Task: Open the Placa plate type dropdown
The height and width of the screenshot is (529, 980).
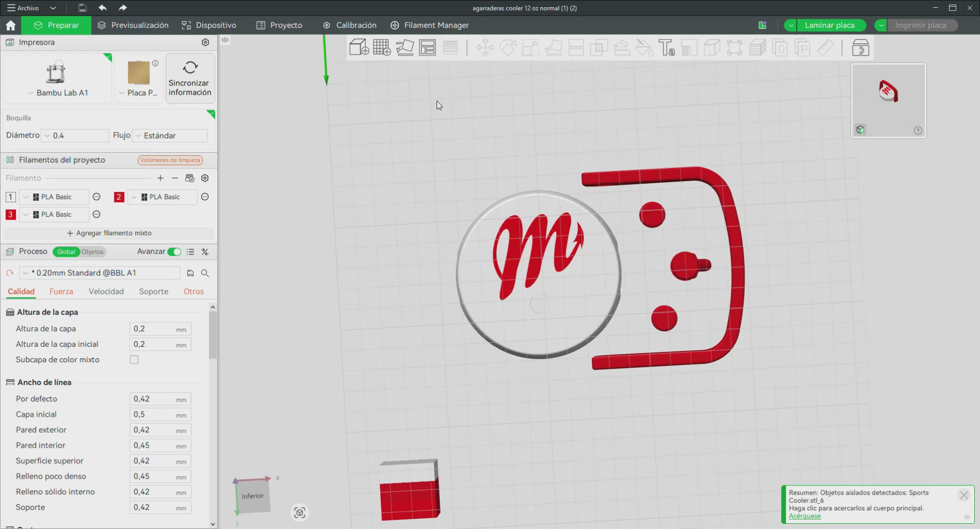Action: click(x=138, y=93)
